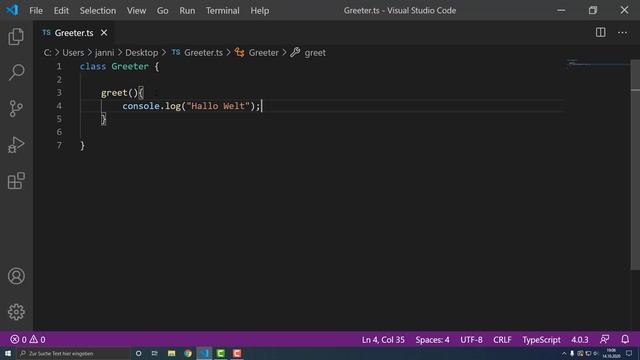Change line endings via CRLF

502,339
